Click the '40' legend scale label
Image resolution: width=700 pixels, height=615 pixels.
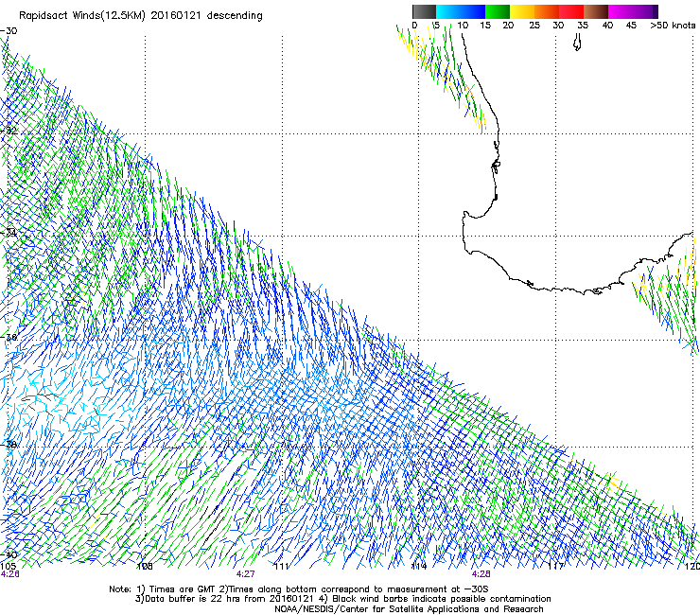(x=607, y=26)
